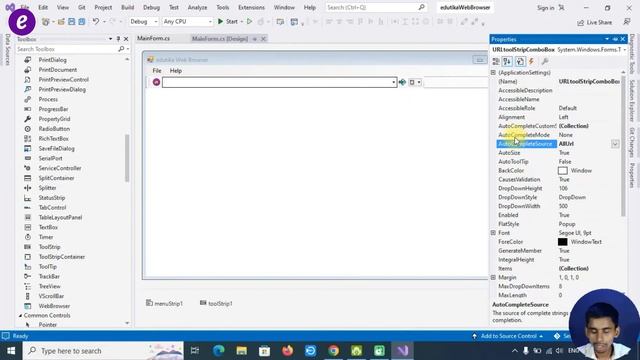Click the Go arrow icon on the form toolstrip
640x360 pixels.
point(402,82)
